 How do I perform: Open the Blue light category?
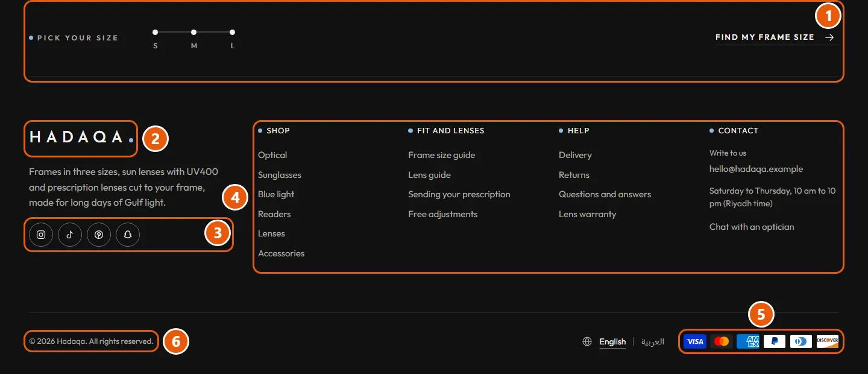(x=276, y=194)
